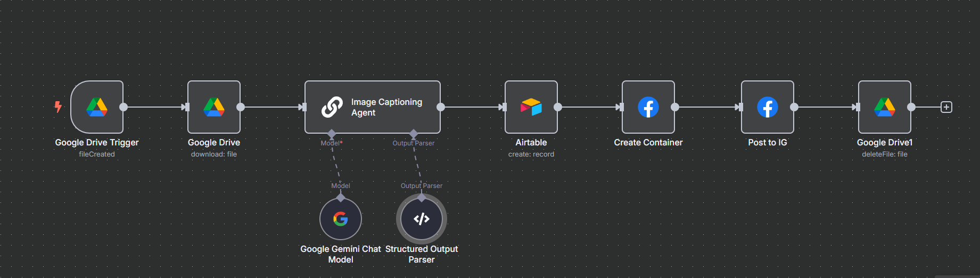
Task: Open the Structured Output Parser node
Action: pyautogui.click(x=422, y=219)
